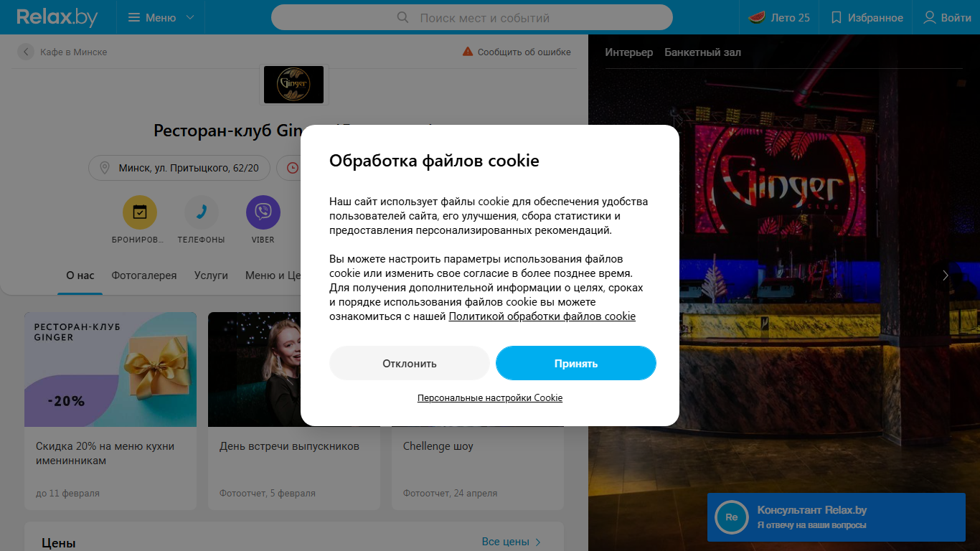
Task: Click the magnifier search icon
Action: pos(403,17)
